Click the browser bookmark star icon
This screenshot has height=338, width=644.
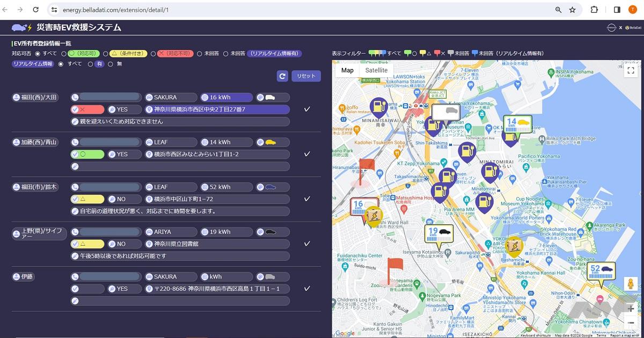click(573, 10)
